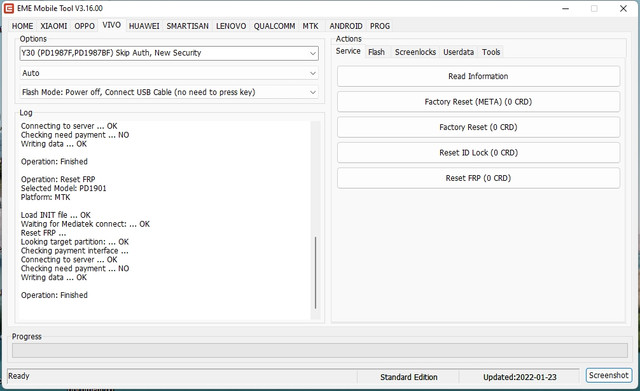Expand the Y30 model selection dropdown

[x=313, y=53]
